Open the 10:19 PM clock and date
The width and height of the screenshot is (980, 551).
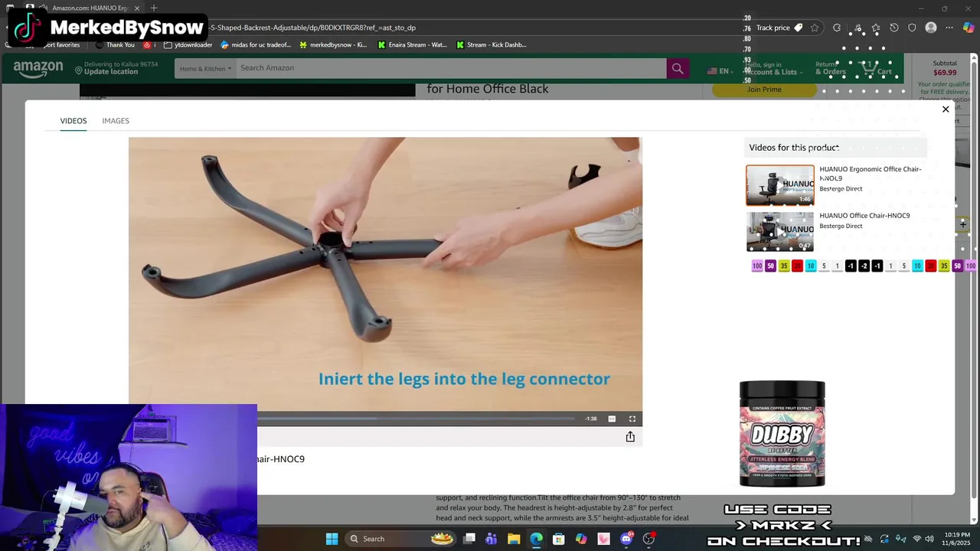957,539
